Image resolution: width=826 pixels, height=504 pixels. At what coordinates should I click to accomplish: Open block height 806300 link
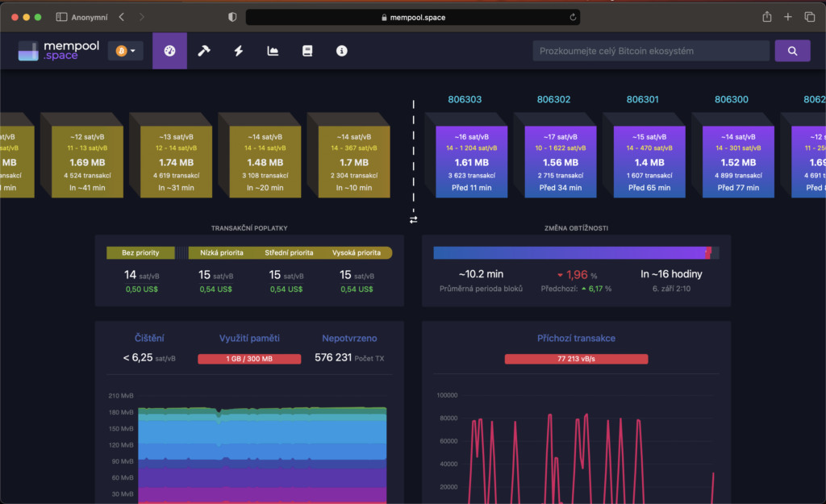pos(731,99)
